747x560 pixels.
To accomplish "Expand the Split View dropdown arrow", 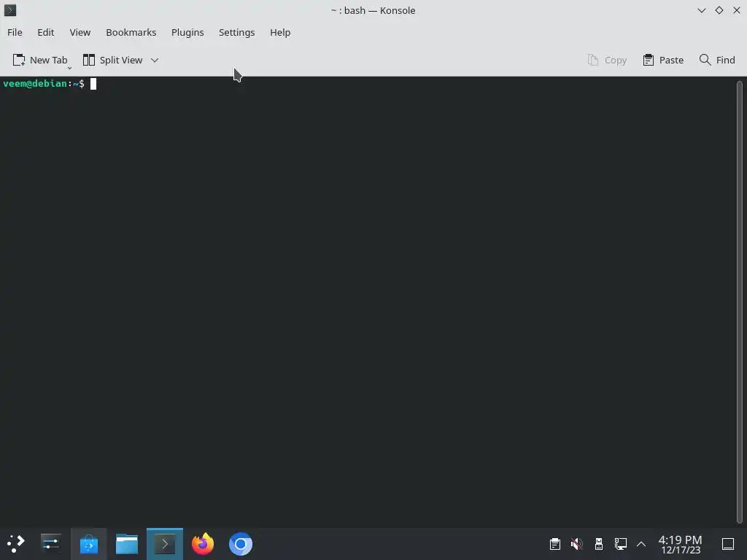I will coord(155,60).
